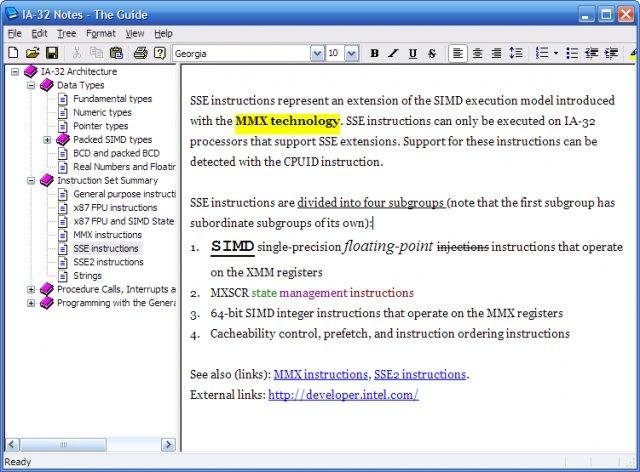Select the Numeric types tree page
This screenshot has width=640, height=472.
point(102,112)
